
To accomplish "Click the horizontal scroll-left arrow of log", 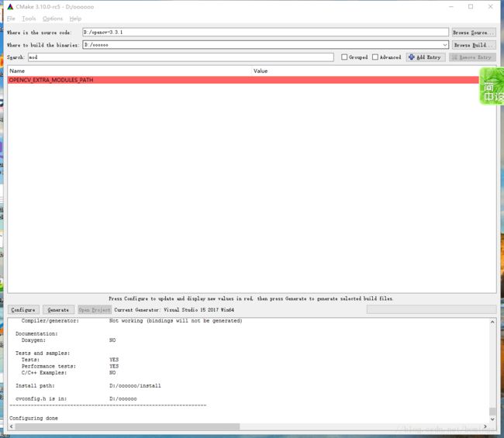I will (12, 426).
